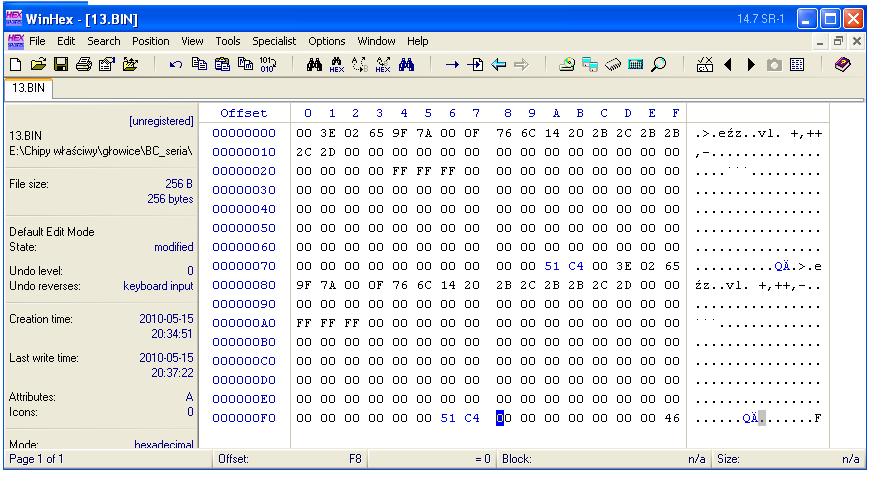The width and height of the screenshot is (893, 493).
Task: Close the inner 13.BIN document window
Action: click(857, 41)
